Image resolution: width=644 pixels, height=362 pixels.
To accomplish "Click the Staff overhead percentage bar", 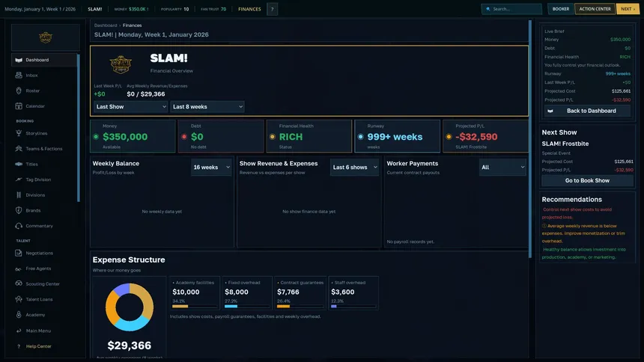I will tap(353, 306).
